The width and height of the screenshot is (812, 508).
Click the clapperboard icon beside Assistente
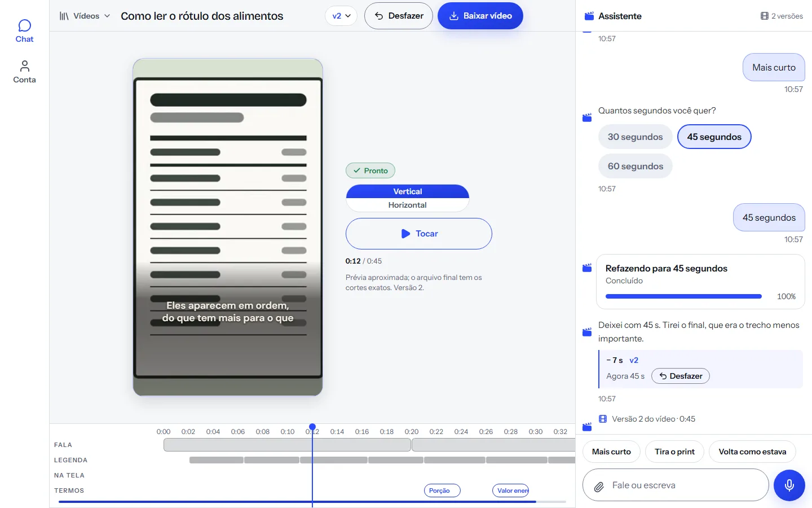(589, 16)
